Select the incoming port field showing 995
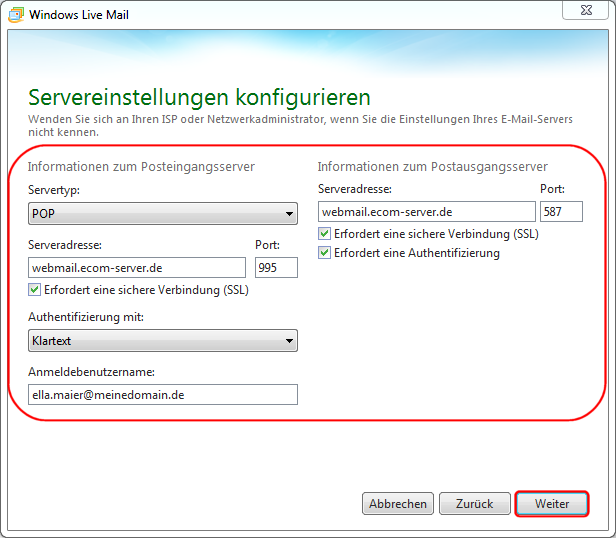 (x=276, y=267)
